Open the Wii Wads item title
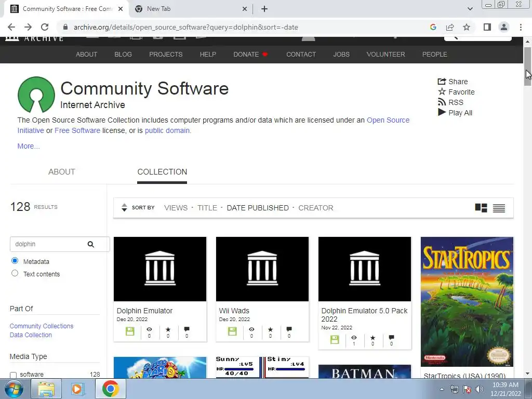The image size is (532, 399). 234,311
